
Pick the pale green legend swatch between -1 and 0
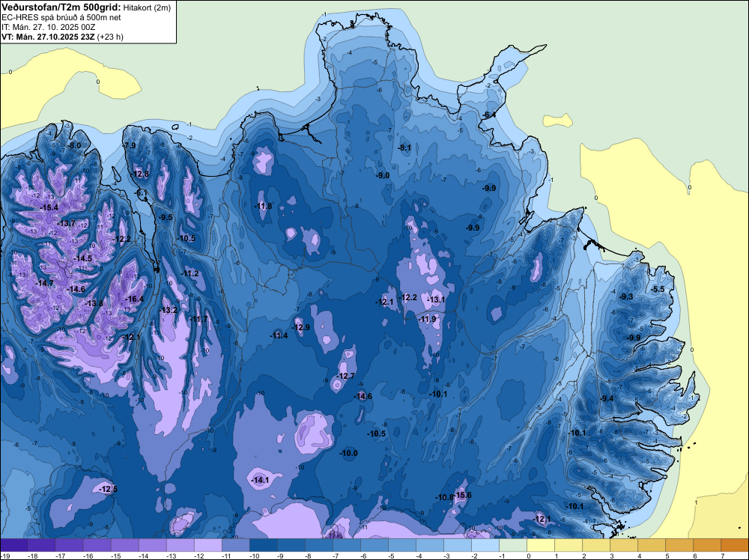pyautogui.click(x=513, y=545)
